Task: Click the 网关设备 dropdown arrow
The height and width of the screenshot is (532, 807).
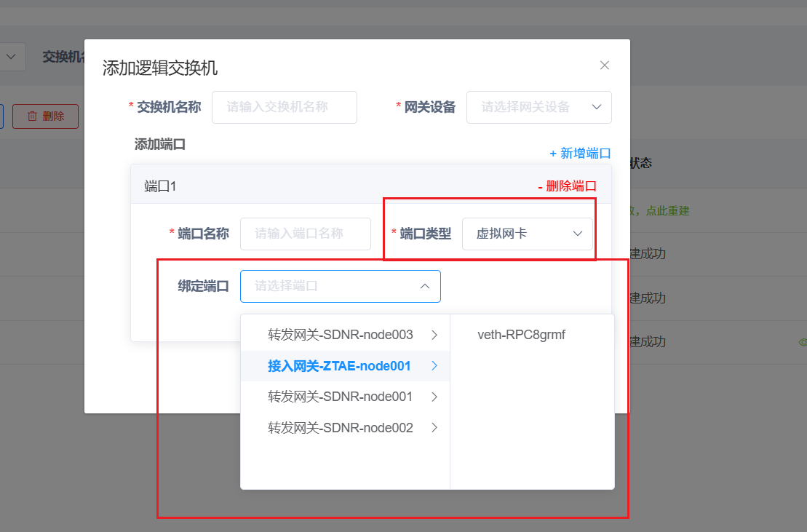Action: 597,107
